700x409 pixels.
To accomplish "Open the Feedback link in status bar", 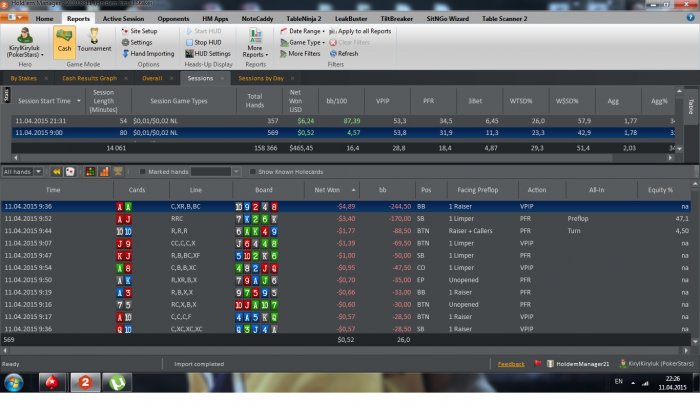I will tap(511, 364).
